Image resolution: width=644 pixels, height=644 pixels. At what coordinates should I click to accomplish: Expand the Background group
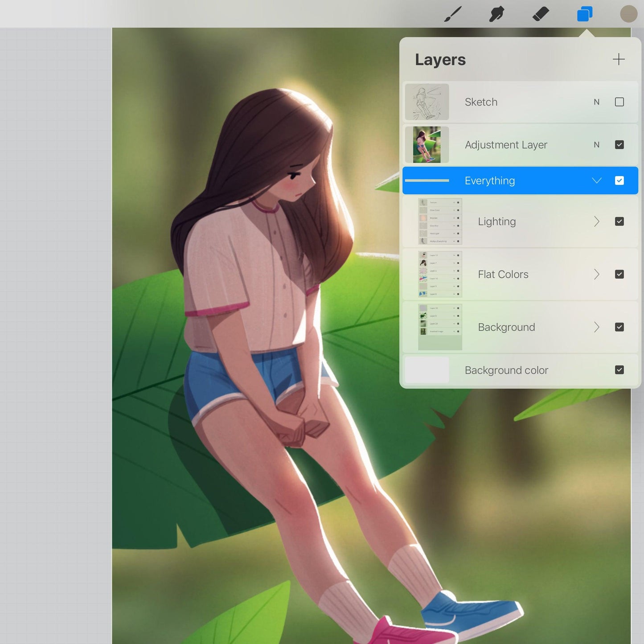pos(596,327)
